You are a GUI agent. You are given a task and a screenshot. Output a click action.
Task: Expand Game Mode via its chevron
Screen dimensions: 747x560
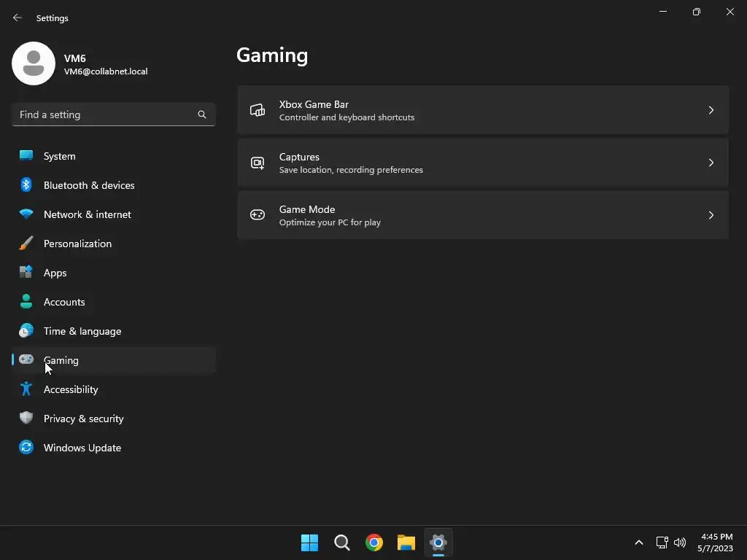(711, 215)
